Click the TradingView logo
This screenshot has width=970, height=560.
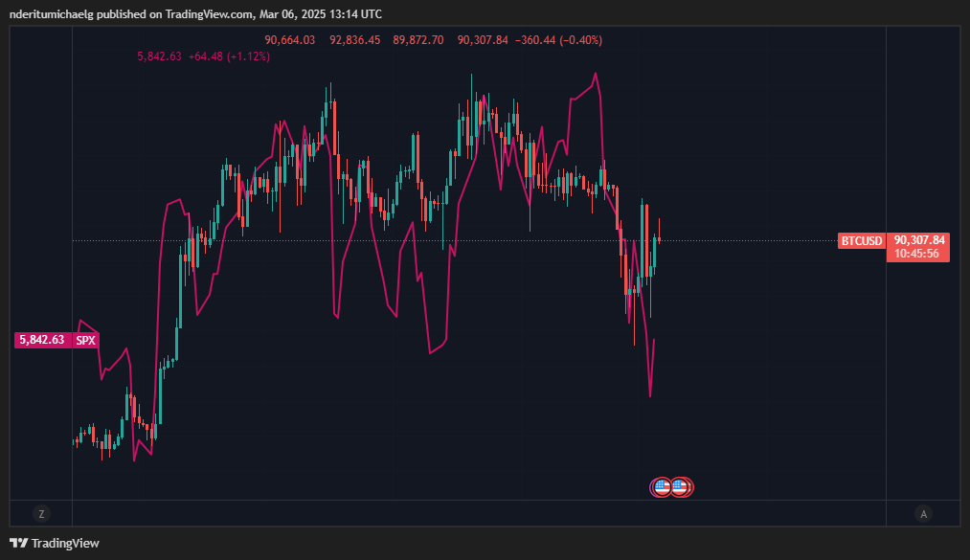coord(19,544)
